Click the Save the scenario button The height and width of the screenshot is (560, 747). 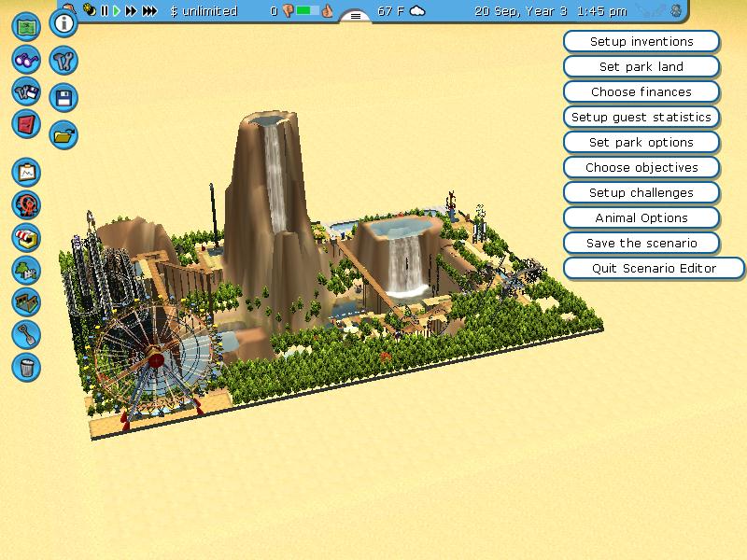pyautogui.click(x=641, y=243)
